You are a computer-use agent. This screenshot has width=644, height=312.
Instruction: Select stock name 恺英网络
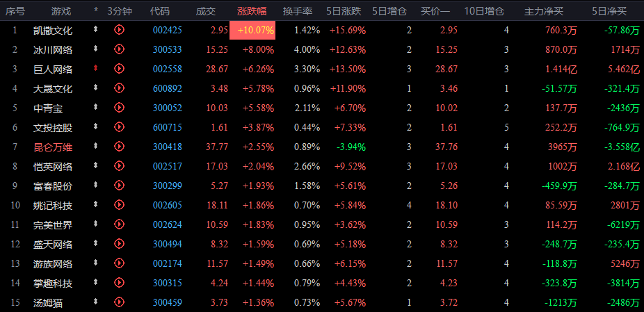[53, 166]
